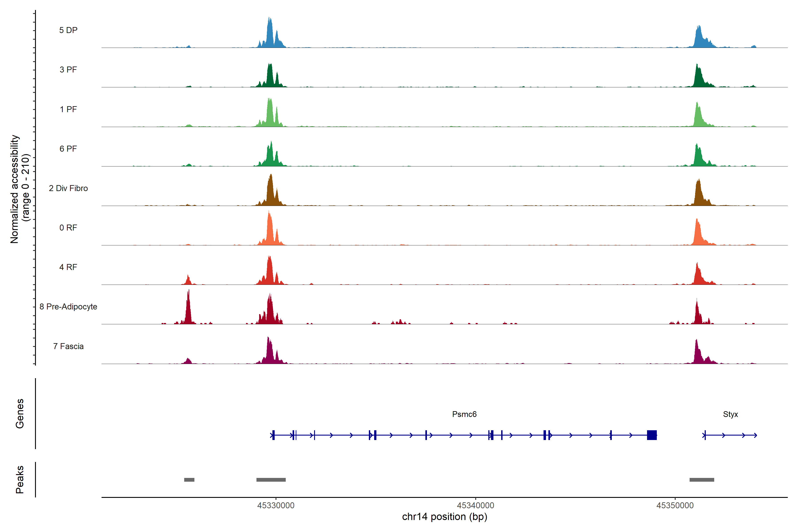Click the 45330000 axis tick label
The image size is (798, 532).
276,505
